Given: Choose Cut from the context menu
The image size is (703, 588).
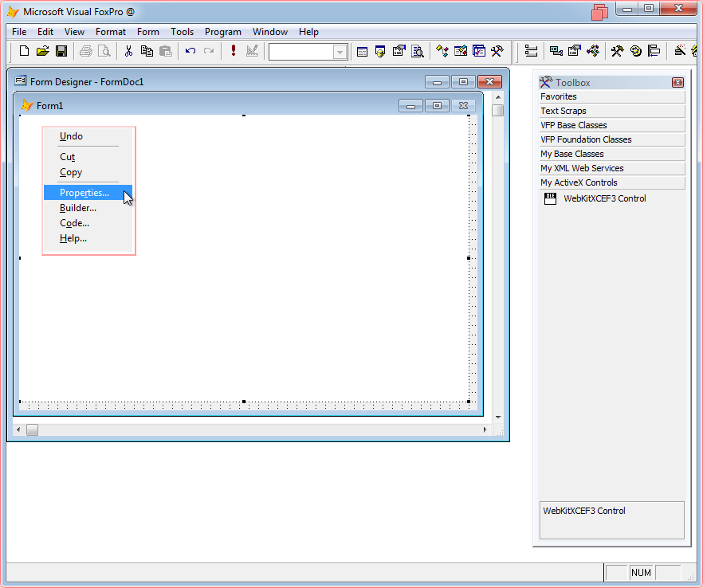Looking at the screenshot, I should [88, 157].
